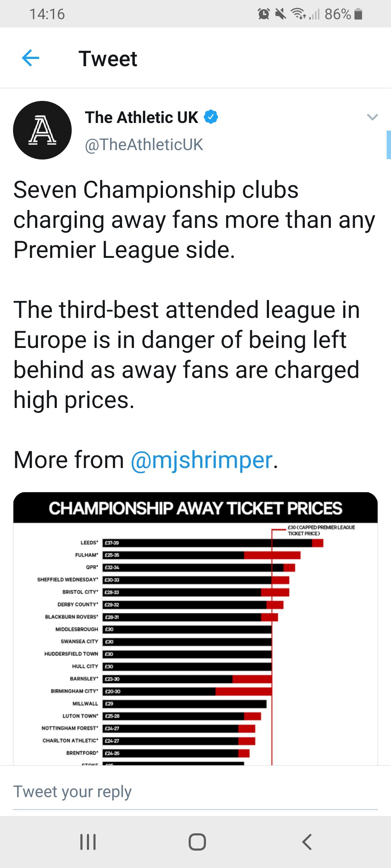Tap the status bar clock
Screen dimensions: 391x868
pos(47,14)
